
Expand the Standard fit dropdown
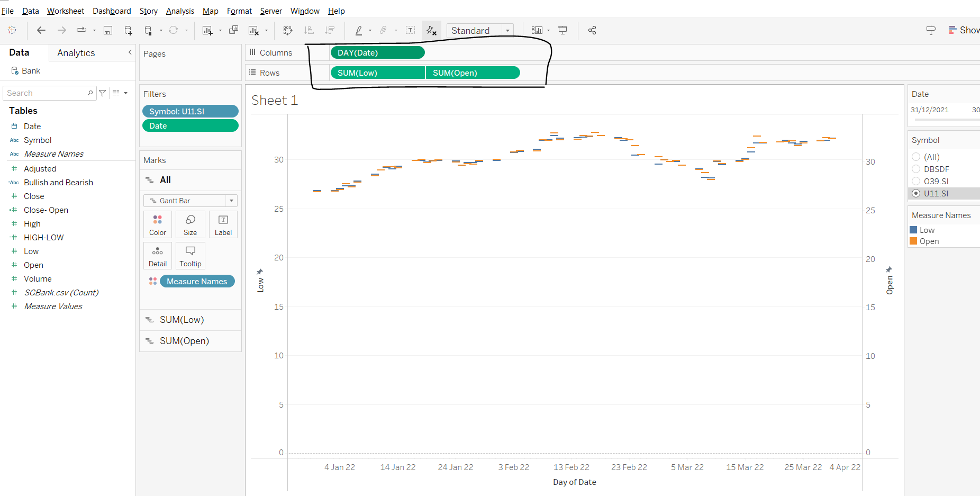coord(507,31)
